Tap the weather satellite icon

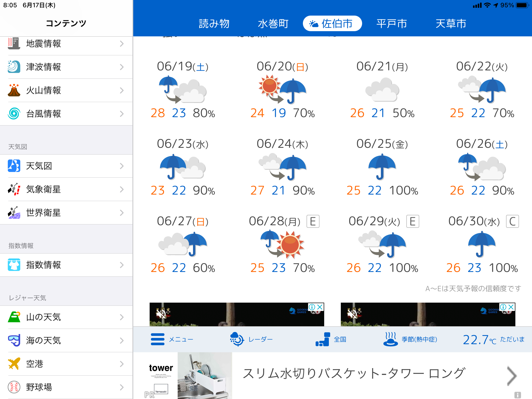click(14, 189)
